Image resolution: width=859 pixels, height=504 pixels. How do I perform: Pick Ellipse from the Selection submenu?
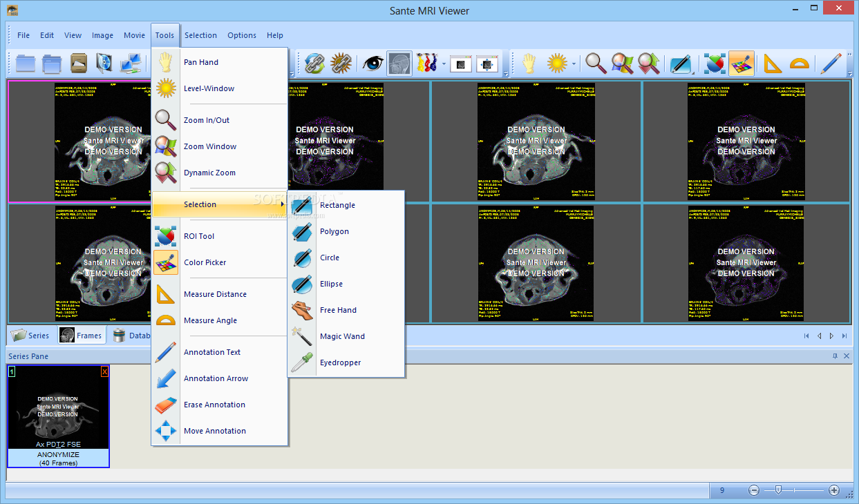[x=346, y=284]
